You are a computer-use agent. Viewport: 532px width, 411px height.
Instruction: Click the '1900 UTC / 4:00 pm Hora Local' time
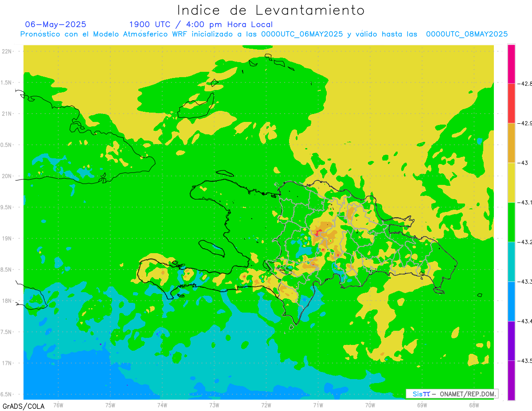(x=201, y=24)
